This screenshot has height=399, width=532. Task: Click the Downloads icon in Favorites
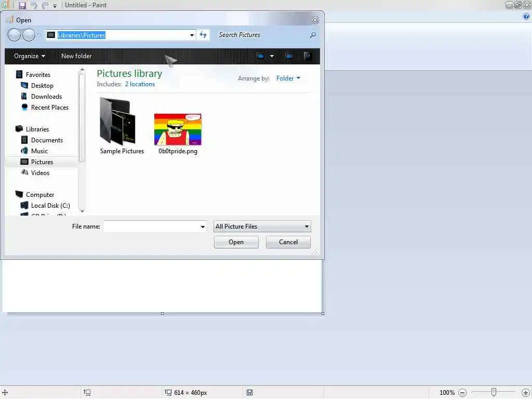pyautogui.click(x=24, y=96)
